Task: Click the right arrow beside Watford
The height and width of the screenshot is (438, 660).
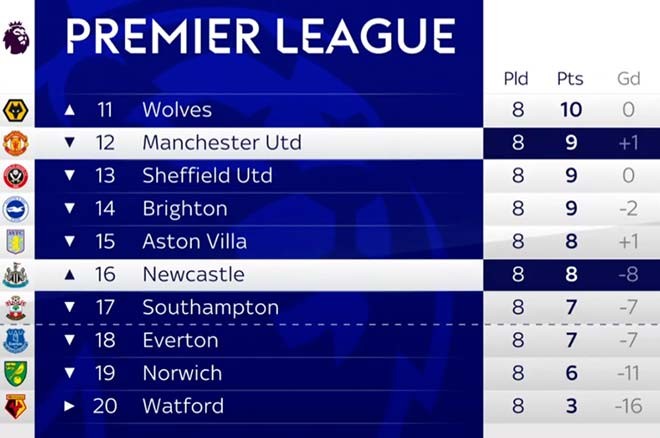Action: click(69, 407)
